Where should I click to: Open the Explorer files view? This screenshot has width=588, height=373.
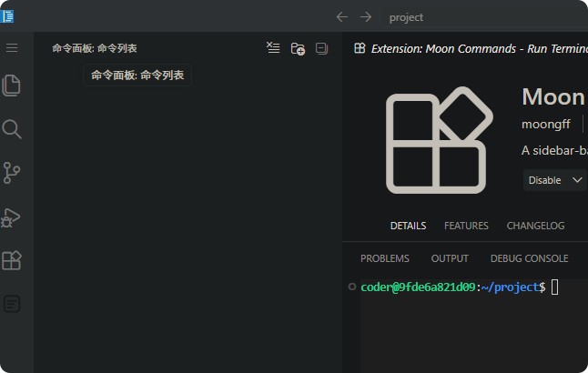12,86
